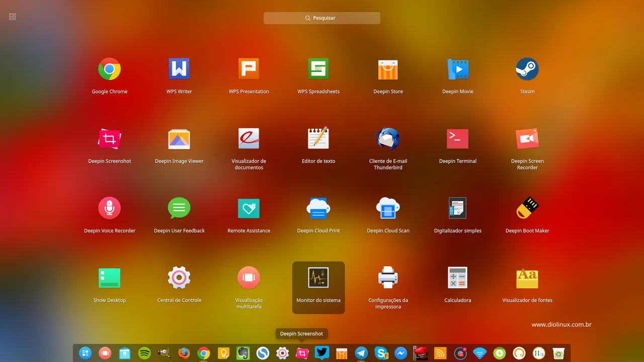Open Deepin Boot Maker
The height and width of the screenshot is (362, 644).
pyautogui.click(x=527, y=208)
